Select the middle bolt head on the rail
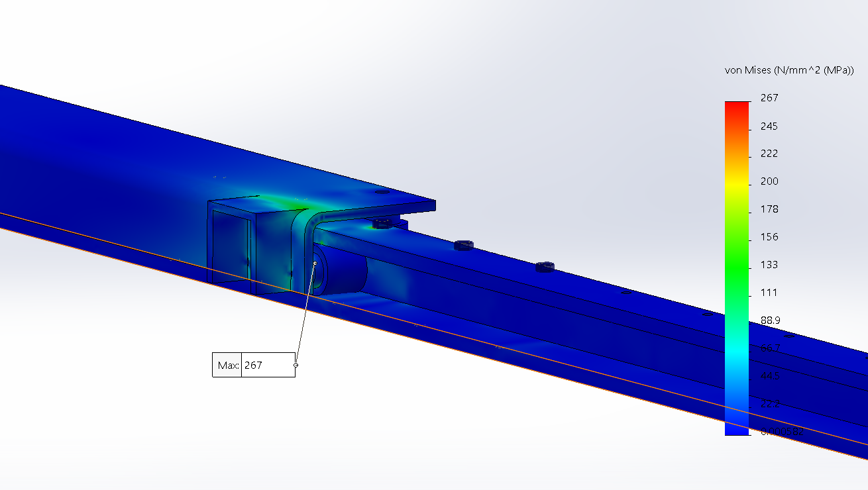This screenshot has width=868, height=490. (464, 245)
